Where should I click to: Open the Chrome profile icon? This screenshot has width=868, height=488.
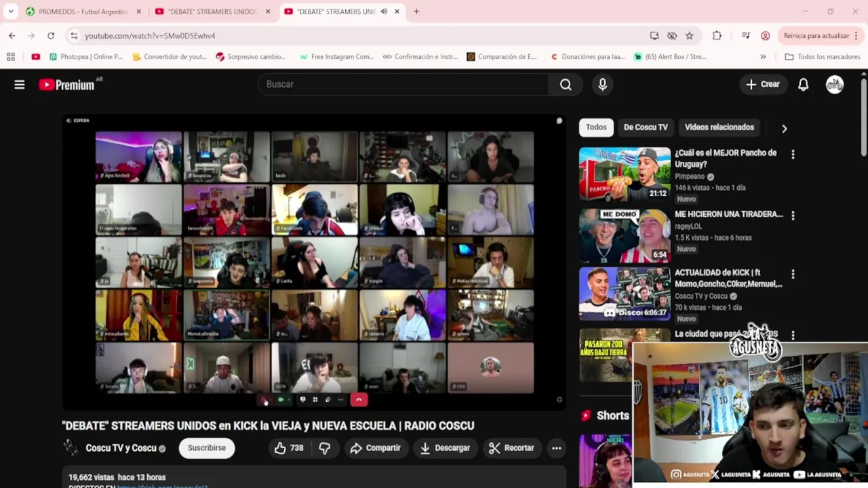(x=765, y=35)
